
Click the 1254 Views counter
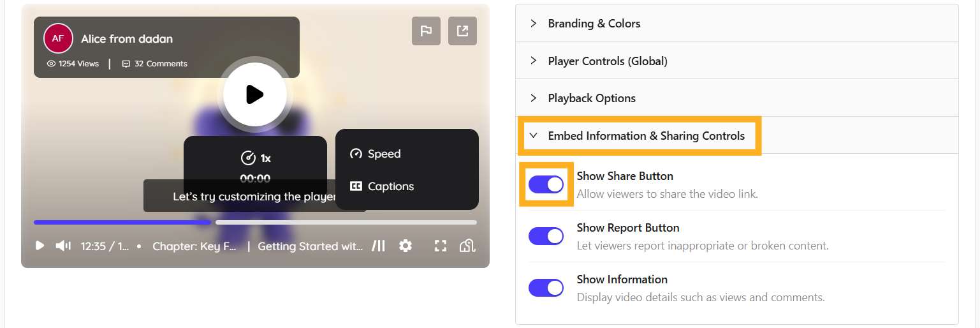(73, 64)
